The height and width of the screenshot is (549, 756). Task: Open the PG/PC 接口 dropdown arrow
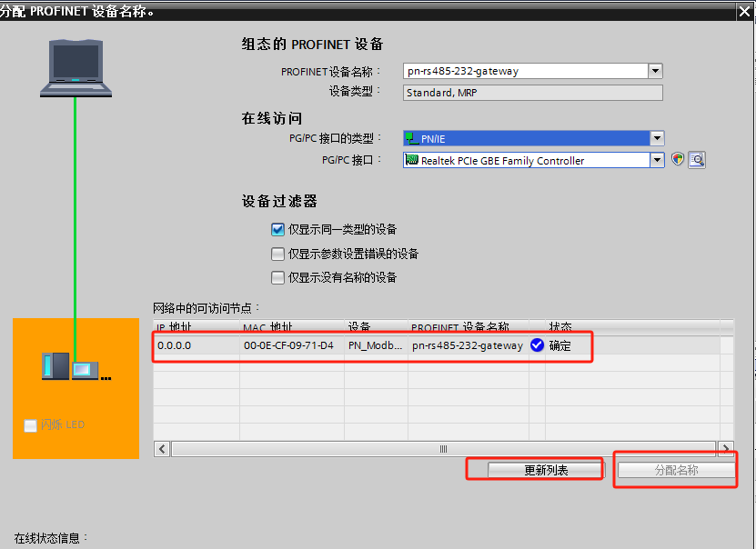657,159
